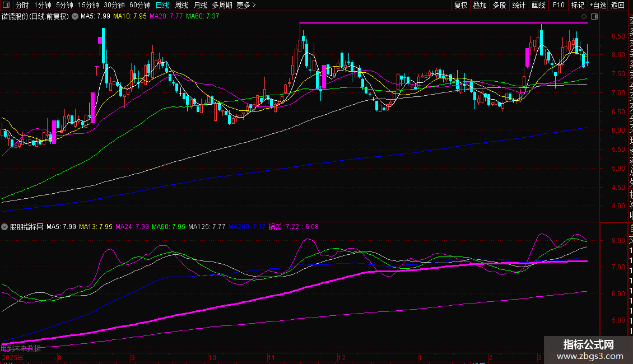Viewport: 633px width, 364px height.
Task: Open F10 company information
Action: pos(558,5)
